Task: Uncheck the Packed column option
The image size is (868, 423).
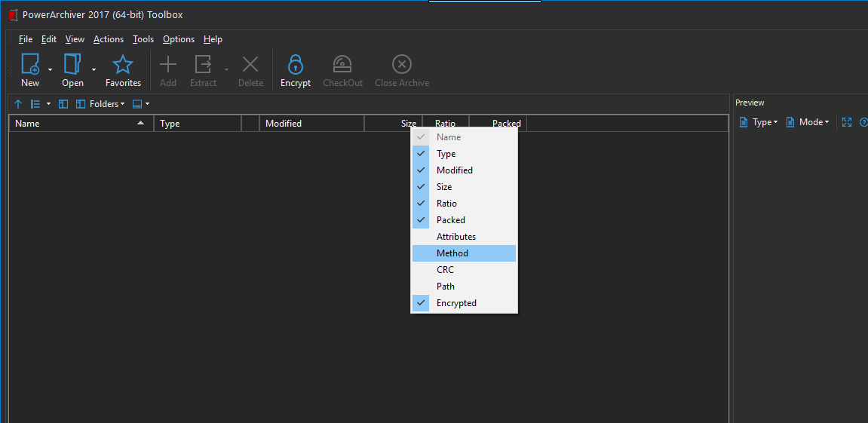Action: [x=464, y=220]
